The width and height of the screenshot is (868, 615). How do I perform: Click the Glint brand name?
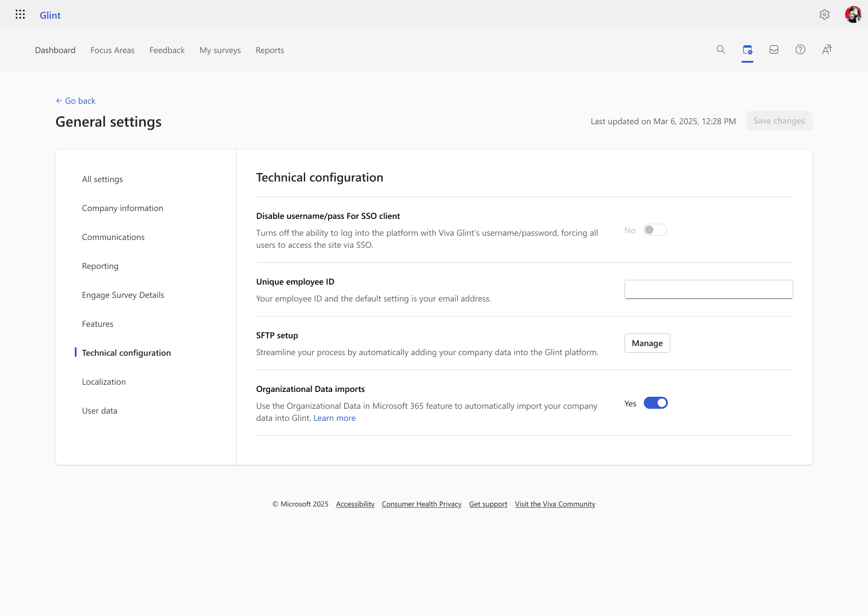(50, 15)
